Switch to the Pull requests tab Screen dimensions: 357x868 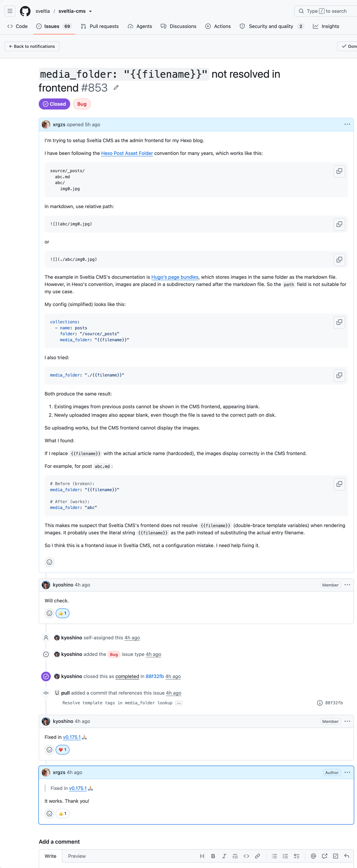point(100,26)
